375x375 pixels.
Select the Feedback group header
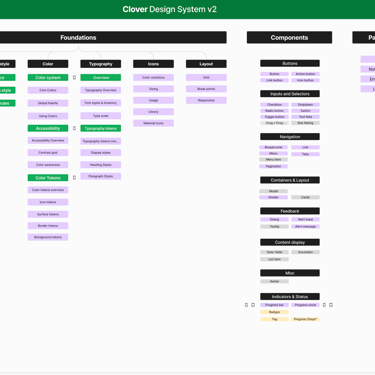[290, 211]
